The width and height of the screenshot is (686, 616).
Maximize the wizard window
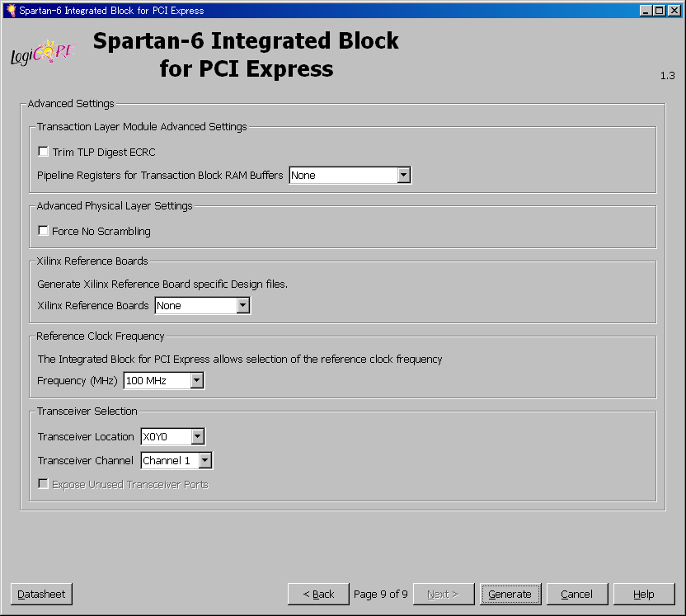(x=659, y=11)
